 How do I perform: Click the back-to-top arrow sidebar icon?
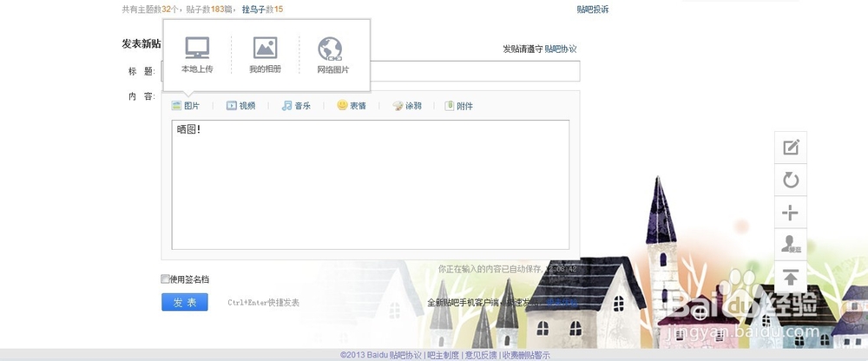pyautogui.click(x=791, y=277)
